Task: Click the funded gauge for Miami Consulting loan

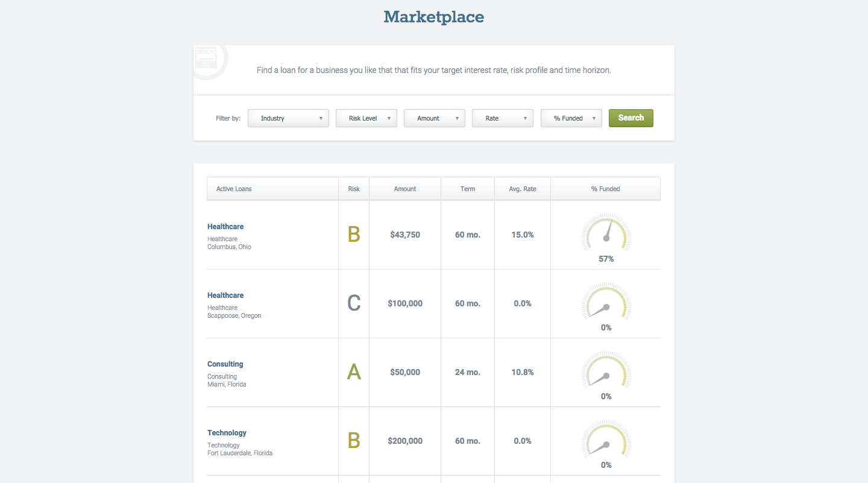Action: 606,371
